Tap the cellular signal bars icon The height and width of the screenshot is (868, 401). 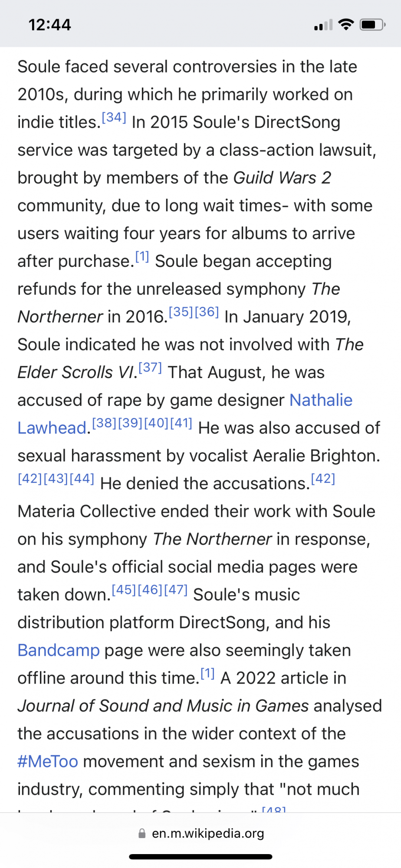pyautogui.click(x=323, y=25)
